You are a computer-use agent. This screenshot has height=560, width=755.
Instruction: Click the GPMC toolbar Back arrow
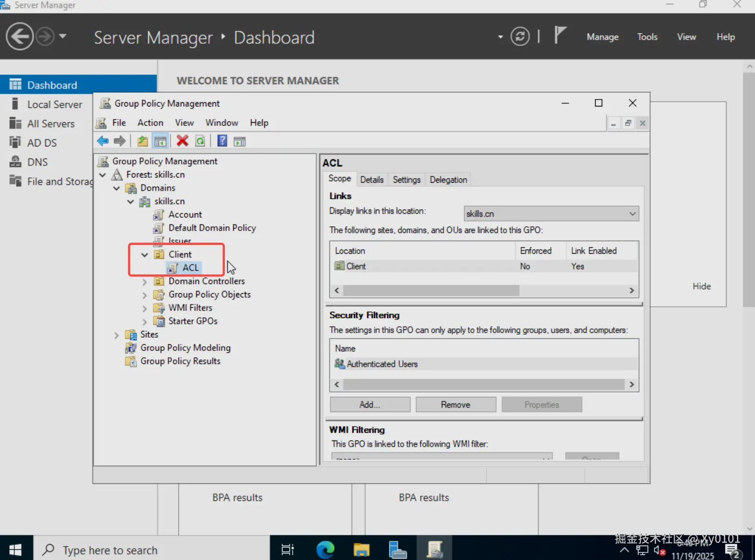pos(103,141)
